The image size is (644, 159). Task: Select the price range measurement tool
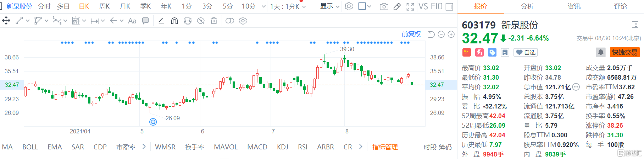76,21
